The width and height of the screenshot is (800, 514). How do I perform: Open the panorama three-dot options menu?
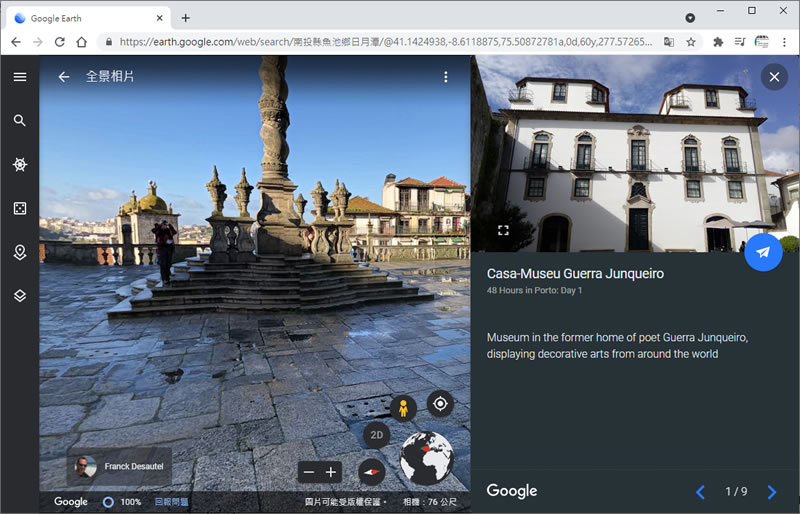tap(446, 77)
